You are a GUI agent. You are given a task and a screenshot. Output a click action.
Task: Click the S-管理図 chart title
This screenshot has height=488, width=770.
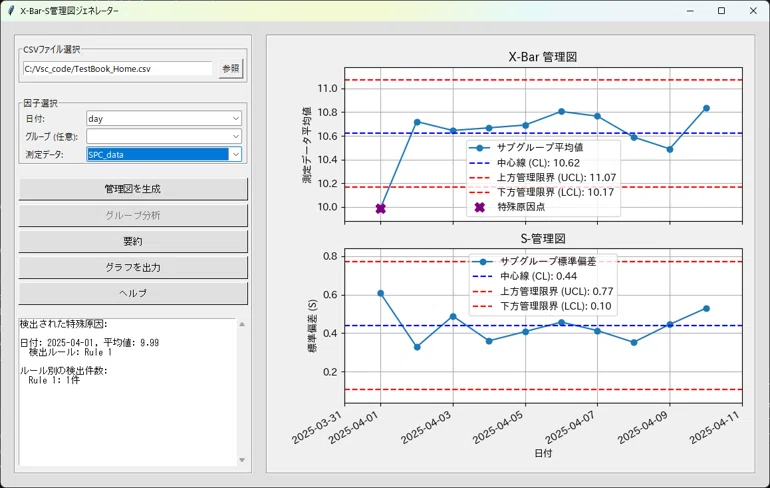point(543,239)
